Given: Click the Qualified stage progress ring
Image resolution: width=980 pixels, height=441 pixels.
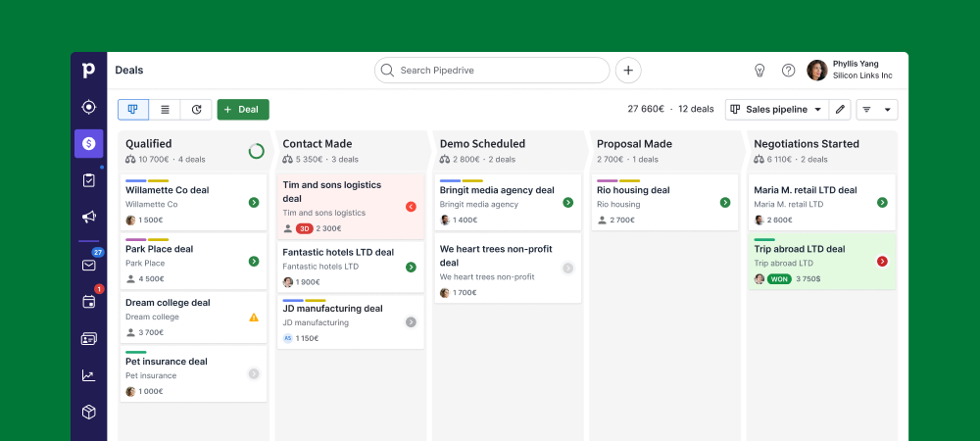Looking at the screenshot, I should pyautogui.click(x=256, y=151).
